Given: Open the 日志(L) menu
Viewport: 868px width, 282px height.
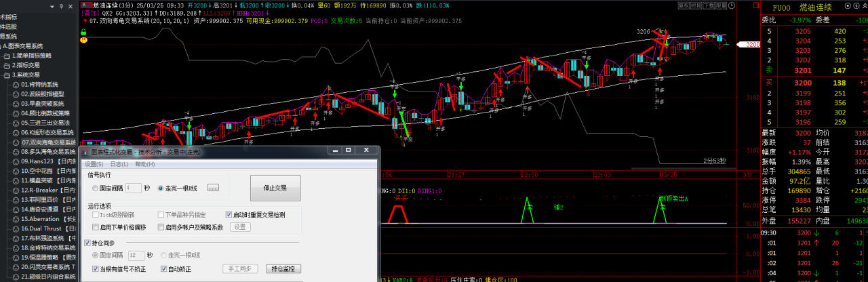Looking at the screenshot, I should coord(119,164).
